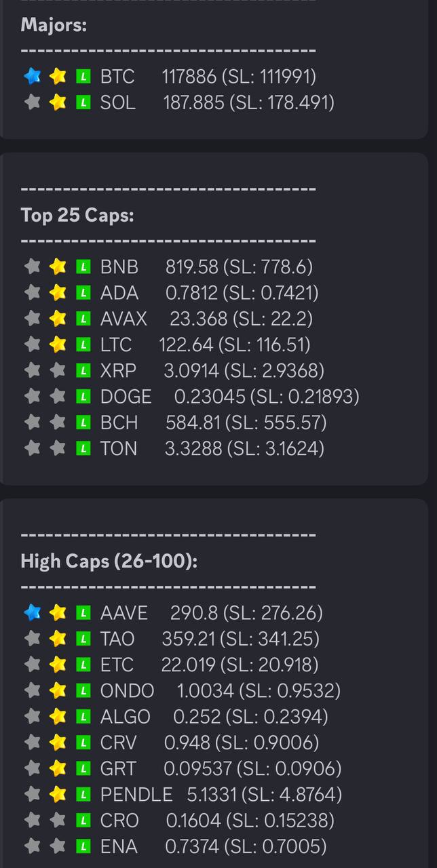Screen dimensions: 437x868
Task: Click the second gray star next to ENA
Action: point(58,846)
